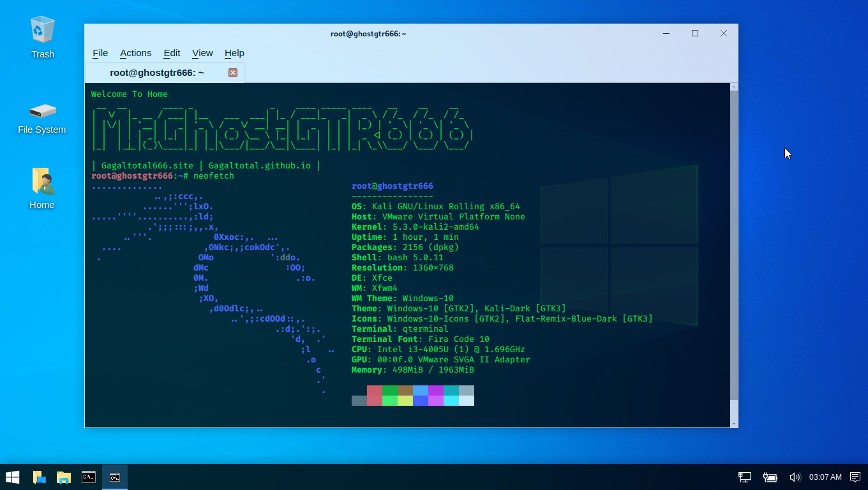Click the "Host: VMware Virtual Platform None" line
868x490 pixels.
point(438,217)
